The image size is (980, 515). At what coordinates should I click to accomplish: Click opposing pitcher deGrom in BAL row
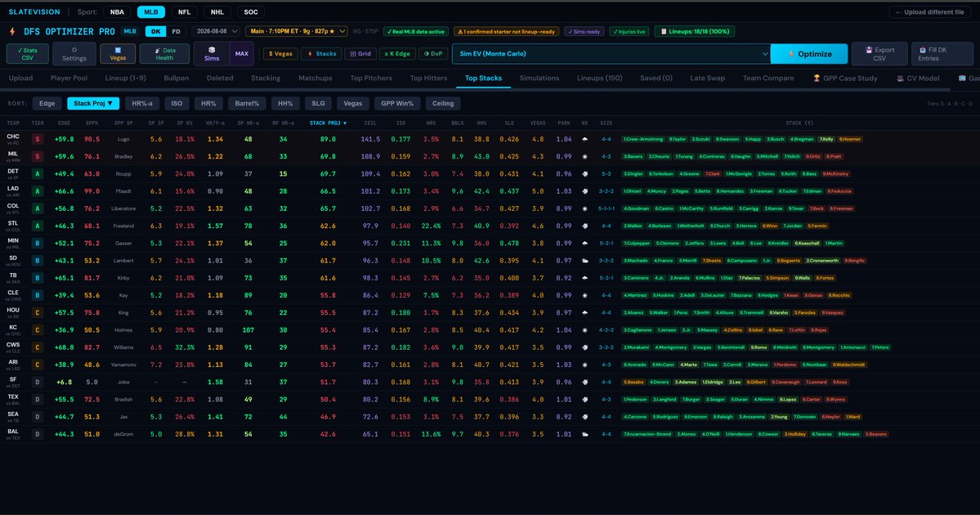coord(123,434)
